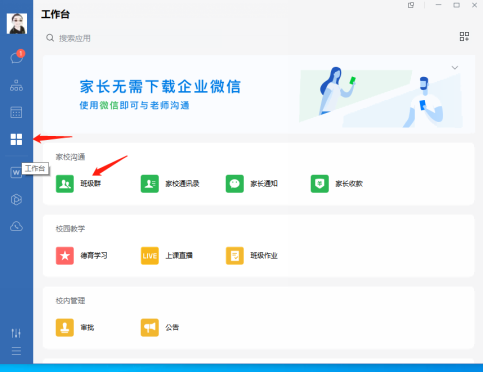
Task: Click the 家长无需下载企业微信 banner
Action: 259,95
